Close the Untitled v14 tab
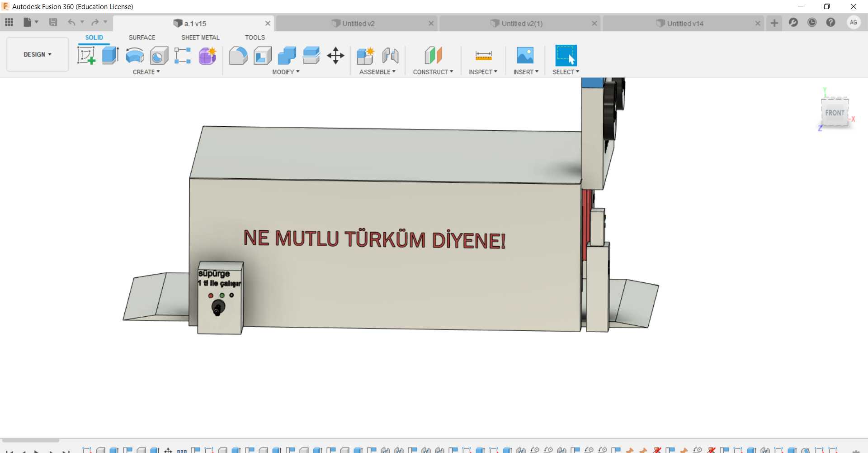868x453 pixels. (758, 24)
